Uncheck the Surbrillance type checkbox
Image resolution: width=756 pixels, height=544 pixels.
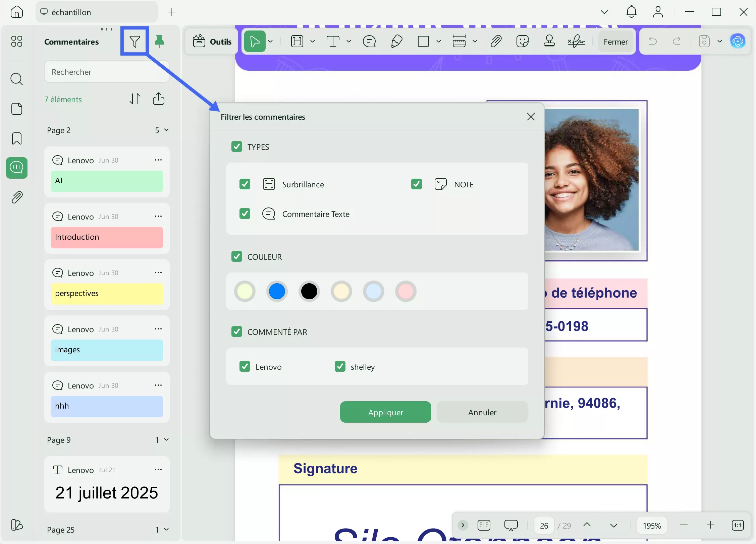point(245,184)
